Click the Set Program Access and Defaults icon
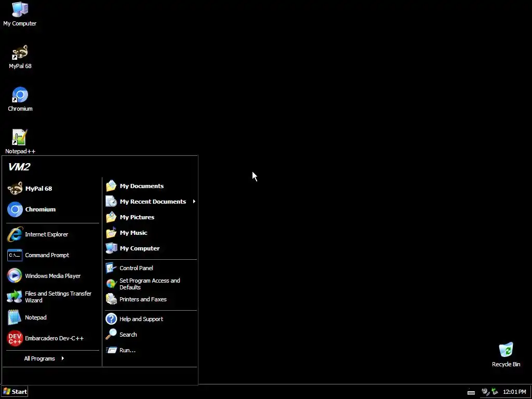This screenshot has height=399, width=532. point(111,284)
